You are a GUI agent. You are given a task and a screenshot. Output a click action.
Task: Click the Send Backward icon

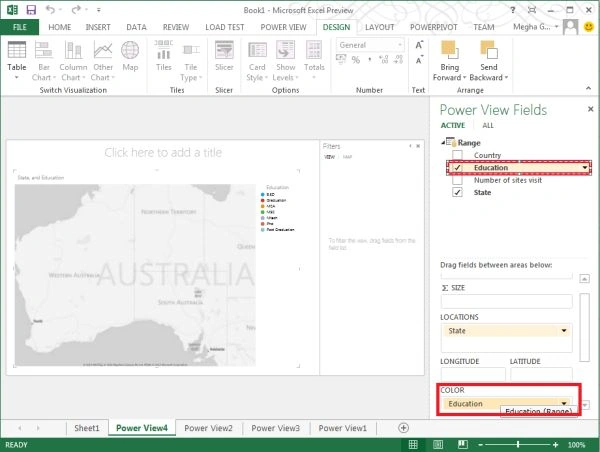pos(489,50)
